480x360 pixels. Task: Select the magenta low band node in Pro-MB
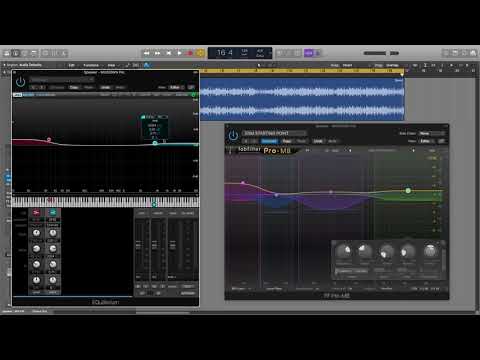coord(243,183)
